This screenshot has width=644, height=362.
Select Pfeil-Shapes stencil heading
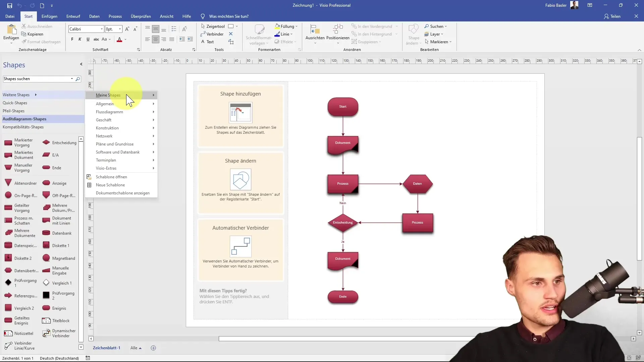[x=13, y=111]
